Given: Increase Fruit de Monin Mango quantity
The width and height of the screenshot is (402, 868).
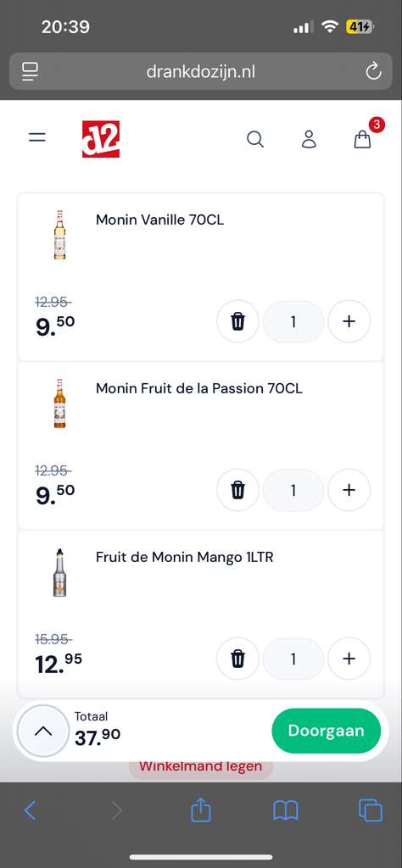Looking at the screenshot, I should [349, 659].
